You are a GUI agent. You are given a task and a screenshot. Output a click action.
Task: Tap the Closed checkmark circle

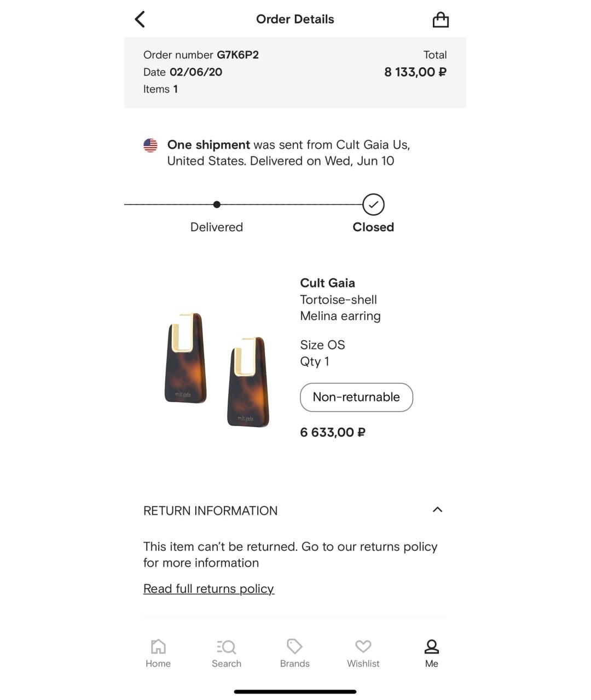pos(373,205)
